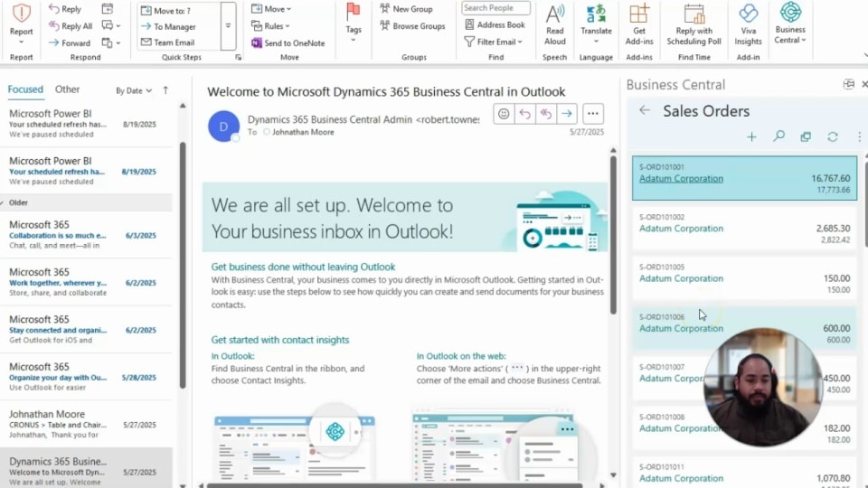Click the pop-out window icon in Sales Orders
This screenshot has width=868, height=488.
pyautogui.click(x=806, y=136)
